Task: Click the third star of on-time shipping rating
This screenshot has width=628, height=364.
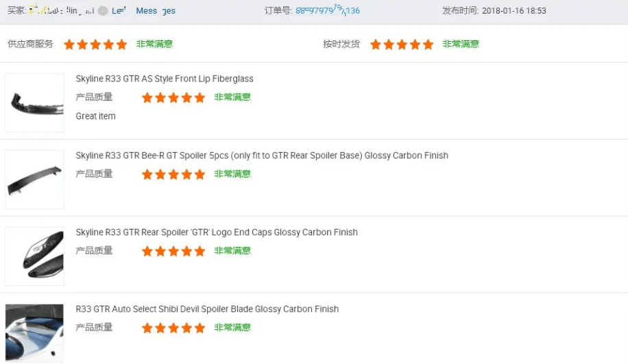Action: [x=402, y=45]
